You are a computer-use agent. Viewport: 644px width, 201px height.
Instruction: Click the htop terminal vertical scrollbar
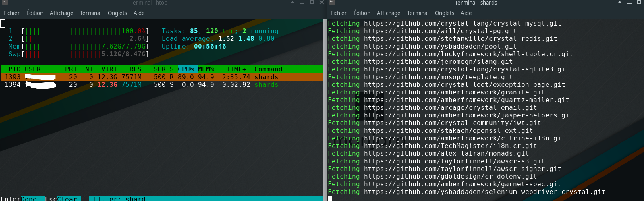[x=325, y=110]
